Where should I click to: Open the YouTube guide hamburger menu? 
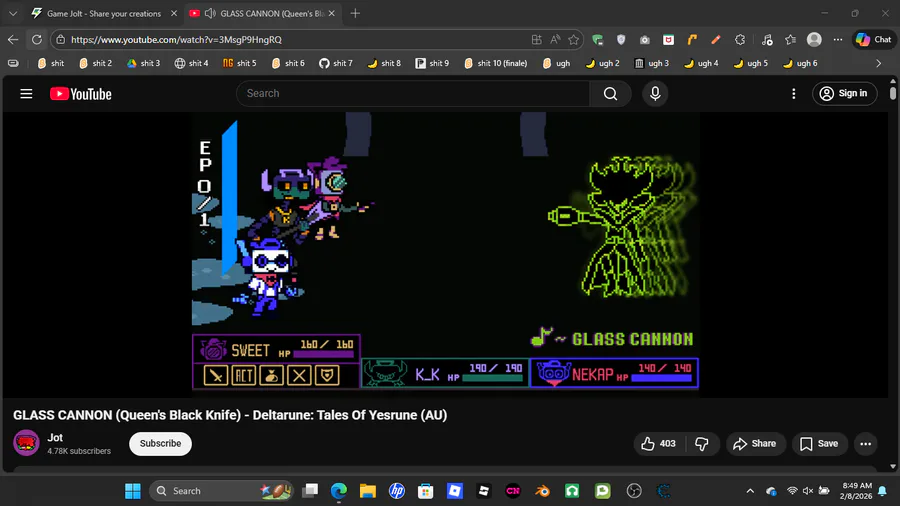click(x=26, y=94)
